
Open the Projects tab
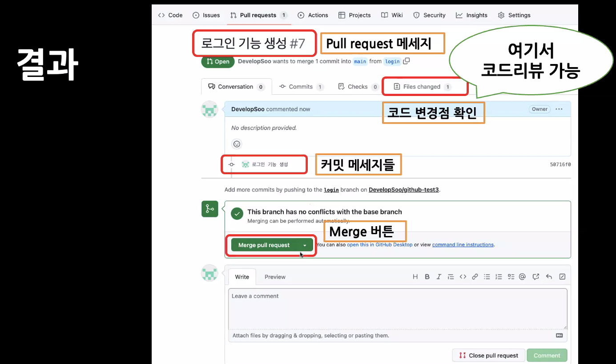pos(354,15)
